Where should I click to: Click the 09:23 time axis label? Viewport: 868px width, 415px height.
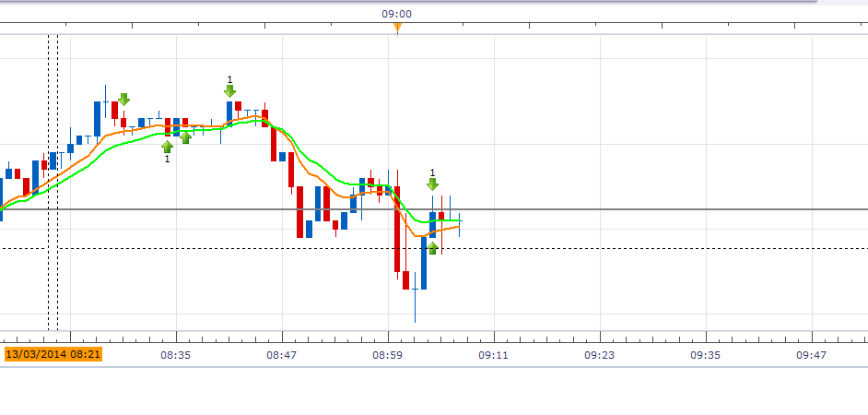(x=600, y=355)
